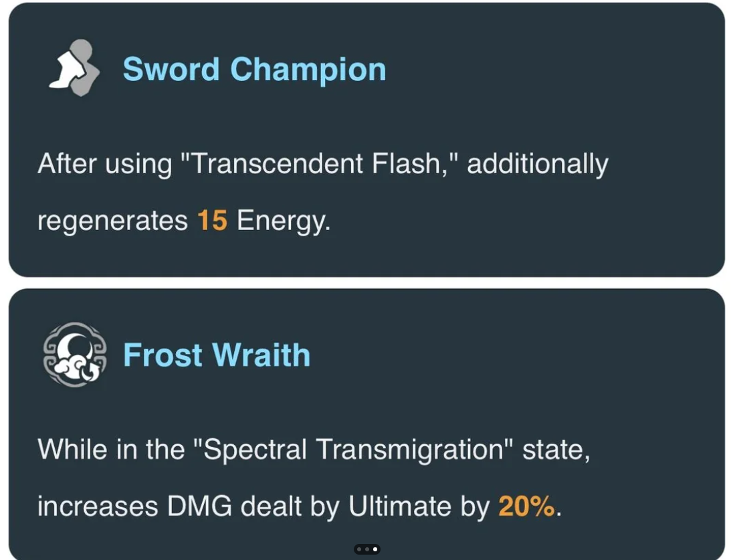
Task: Select the first page indicator dot
Action: (359, 549)
